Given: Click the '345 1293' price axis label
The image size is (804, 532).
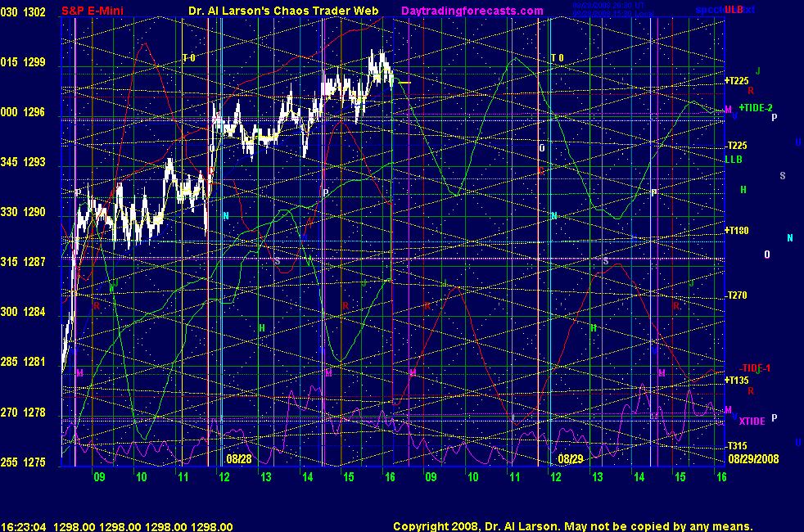Looking at the screenshot, I should (x=23, y=162).
